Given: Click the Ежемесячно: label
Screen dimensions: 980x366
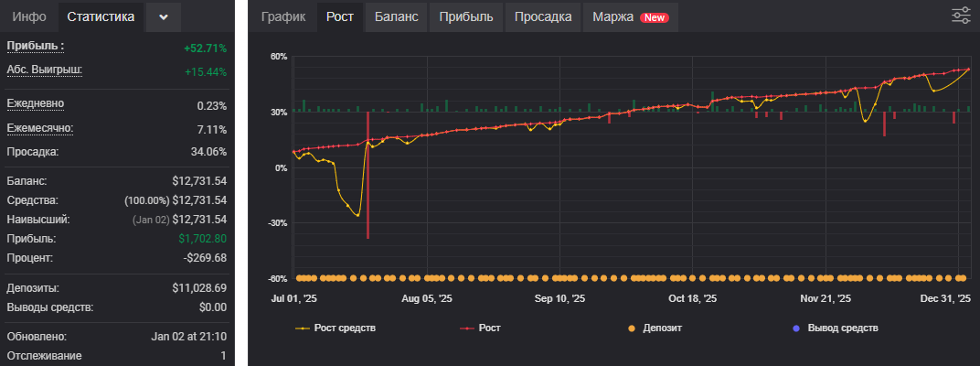Looking at the screenshot, I should tap(40, 128).
